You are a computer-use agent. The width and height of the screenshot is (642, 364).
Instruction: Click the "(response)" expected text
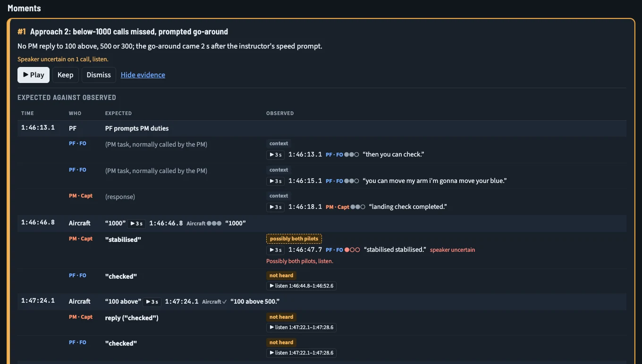[120, 197]
